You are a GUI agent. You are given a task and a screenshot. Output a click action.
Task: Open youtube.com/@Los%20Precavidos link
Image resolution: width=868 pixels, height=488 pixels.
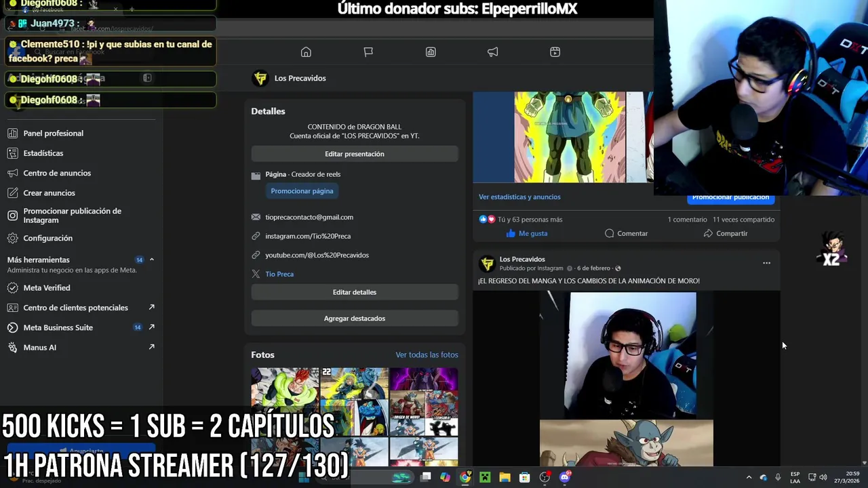pos(317,255)
